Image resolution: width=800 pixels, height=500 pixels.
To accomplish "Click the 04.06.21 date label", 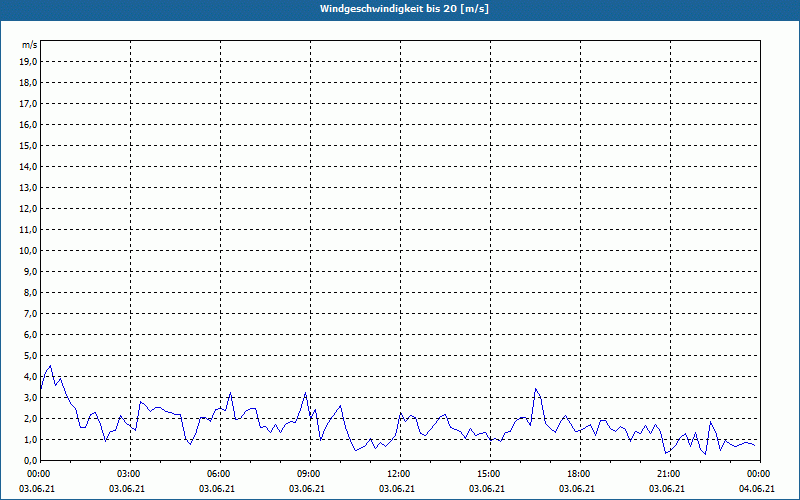I will pos(757,489).
